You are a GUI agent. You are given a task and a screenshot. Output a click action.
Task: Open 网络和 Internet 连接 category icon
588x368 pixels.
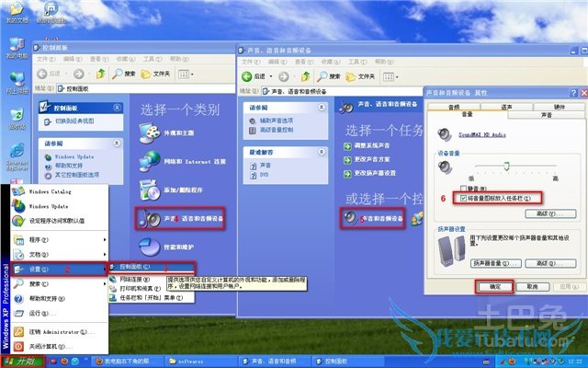pos(150,162)
